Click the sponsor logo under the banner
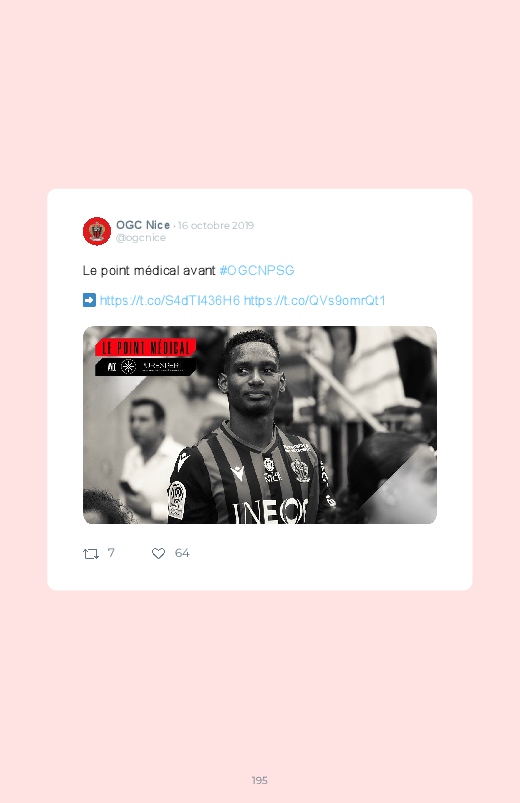The image size is (520, 803). click(145, 366)
